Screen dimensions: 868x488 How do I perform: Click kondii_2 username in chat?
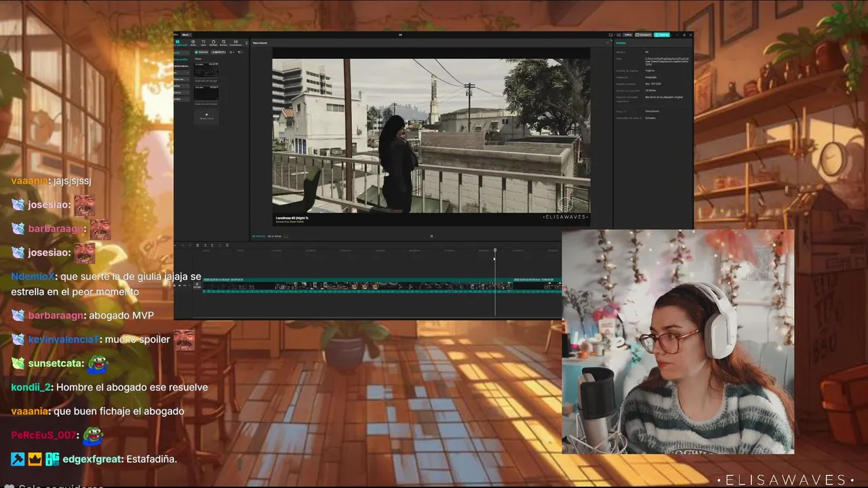(31, 387)
